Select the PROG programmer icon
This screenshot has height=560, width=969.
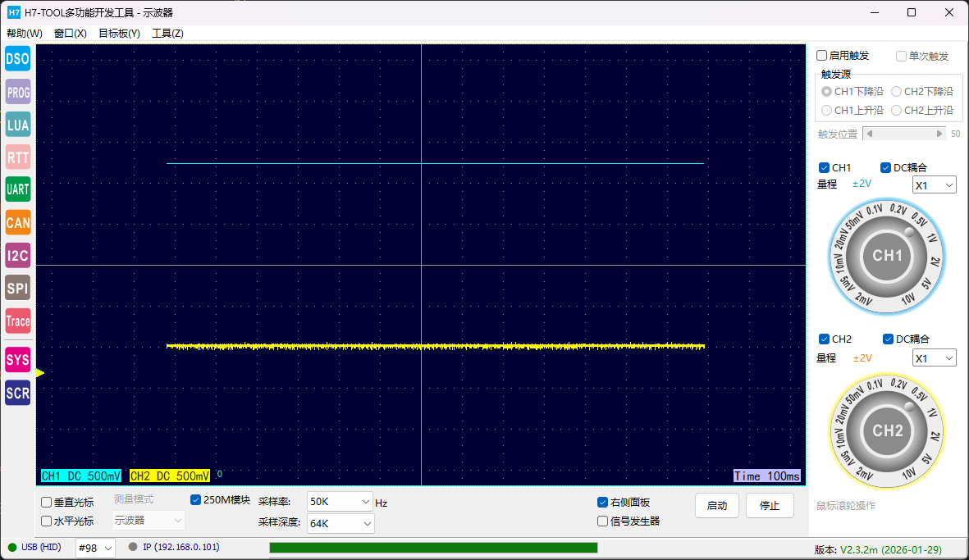(x=17, y=92)
